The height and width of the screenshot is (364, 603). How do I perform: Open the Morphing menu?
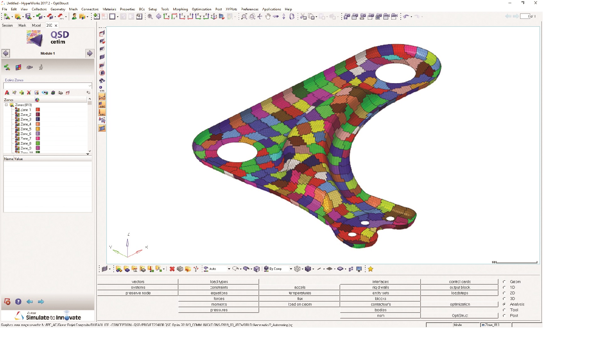coord(180,9)
